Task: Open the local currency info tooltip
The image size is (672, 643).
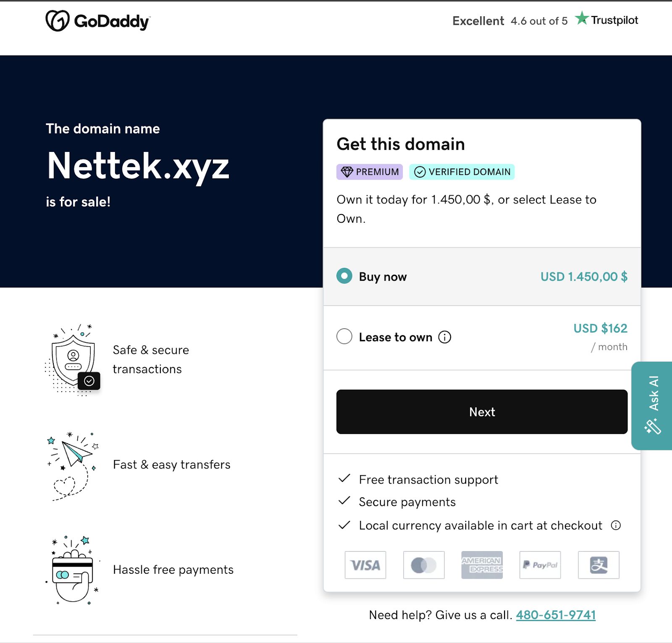Action: tap(616, 525)
